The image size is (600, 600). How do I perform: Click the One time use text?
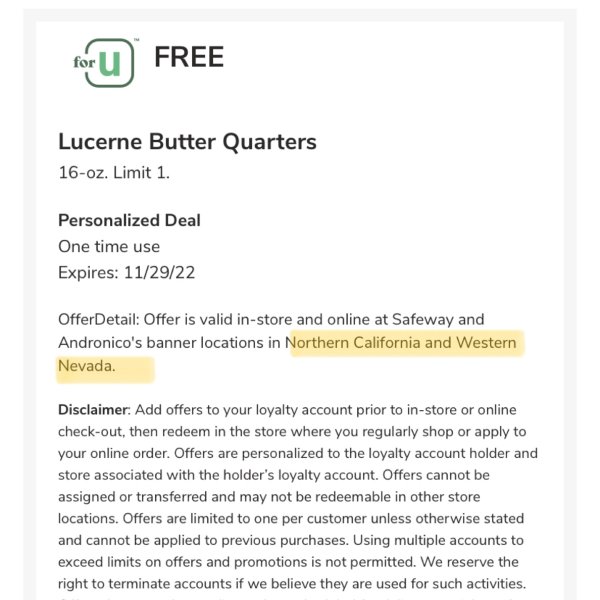click(x=109, y=246)
